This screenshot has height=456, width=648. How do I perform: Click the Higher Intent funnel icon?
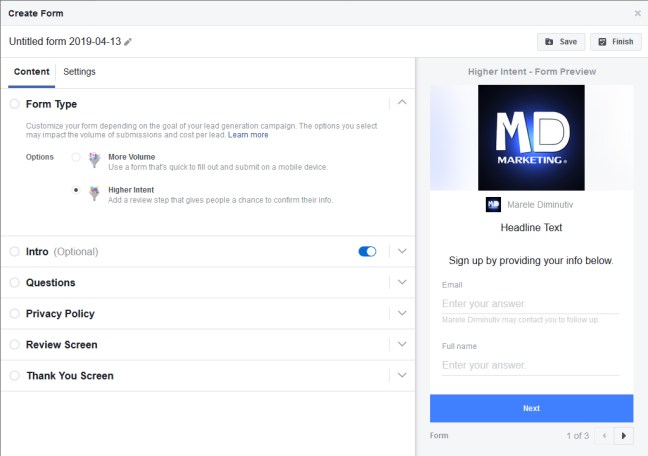(95, 193)
